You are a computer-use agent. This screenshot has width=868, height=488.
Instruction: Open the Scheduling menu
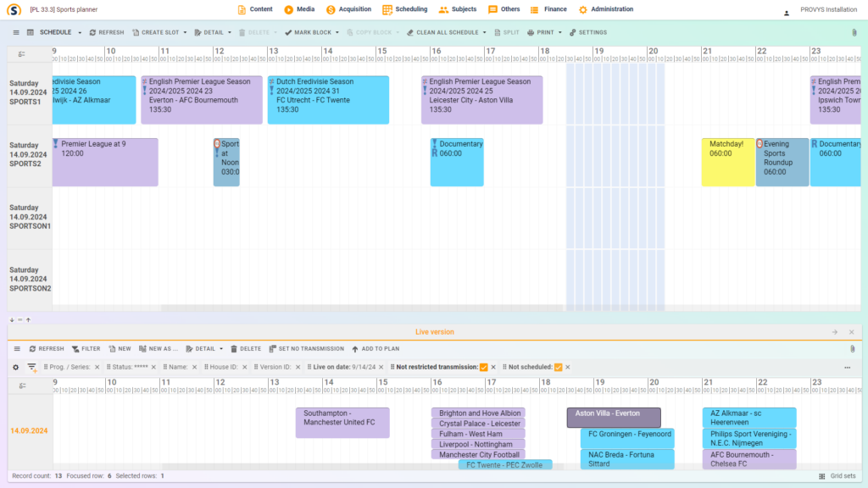(404, 9)
